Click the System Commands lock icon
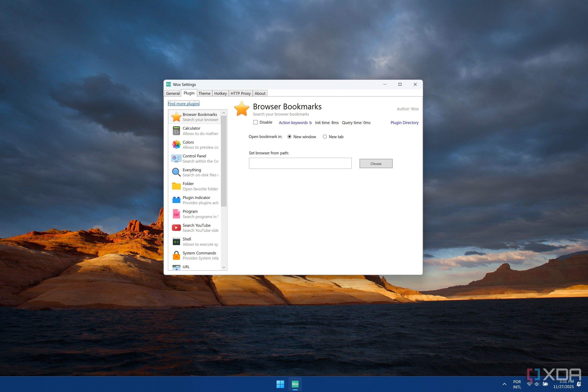The width and height of the screenshot is (588, 392). point(176,255)
